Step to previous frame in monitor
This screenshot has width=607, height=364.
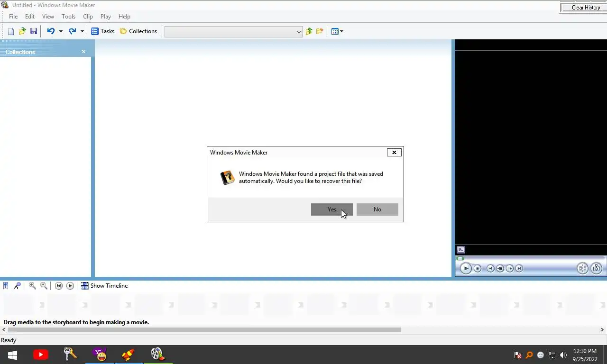point(500,268)
